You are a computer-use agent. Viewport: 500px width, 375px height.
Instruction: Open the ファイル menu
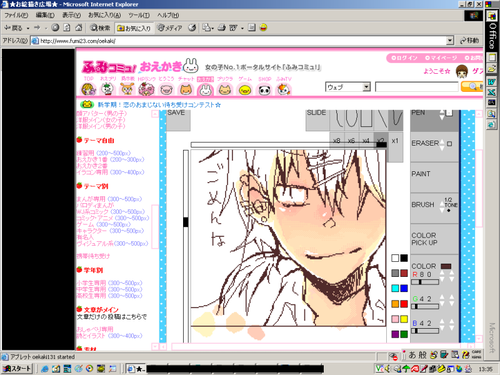point(16,15)
